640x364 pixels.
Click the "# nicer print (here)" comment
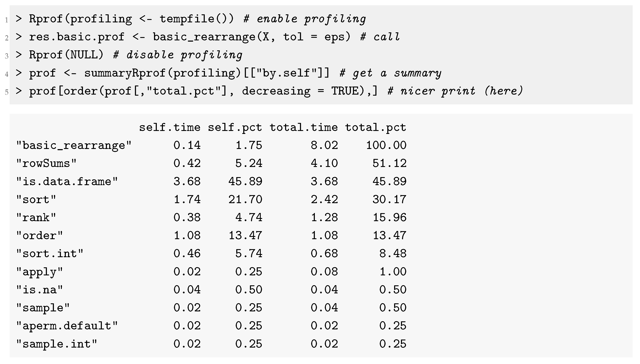click(x=455, y=91)
